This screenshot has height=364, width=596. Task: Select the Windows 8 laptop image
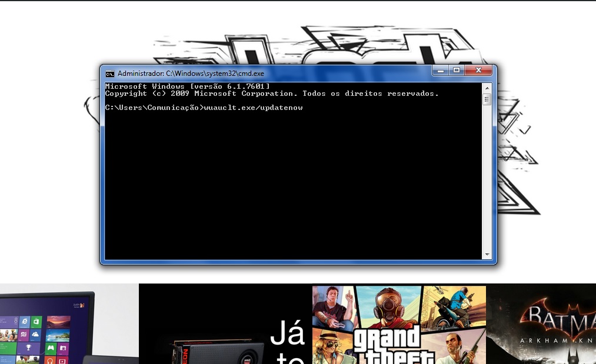(x=68, y=323)
